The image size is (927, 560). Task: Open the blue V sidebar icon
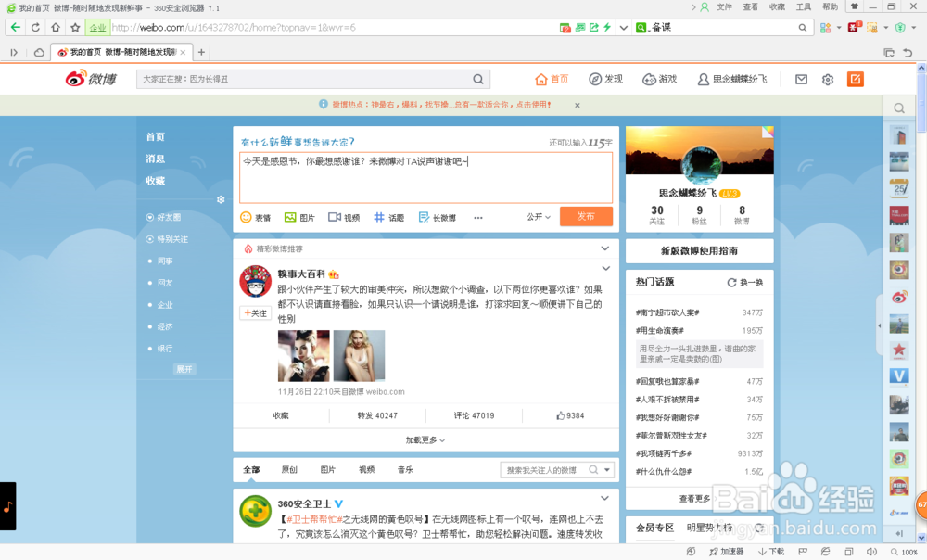point(899,376)
